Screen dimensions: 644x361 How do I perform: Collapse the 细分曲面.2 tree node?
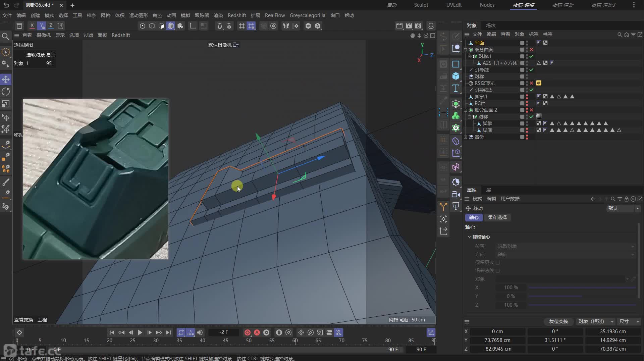coord(466,110)
